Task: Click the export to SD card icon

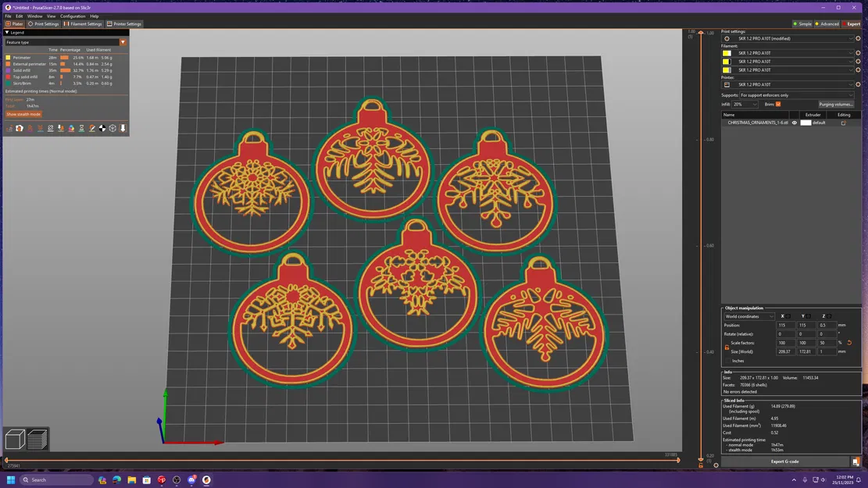Action: point(855,461)
